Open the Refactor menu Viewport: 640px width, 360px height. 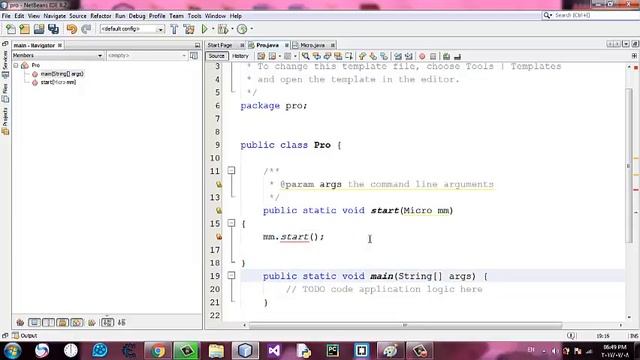tap(100, 16)
